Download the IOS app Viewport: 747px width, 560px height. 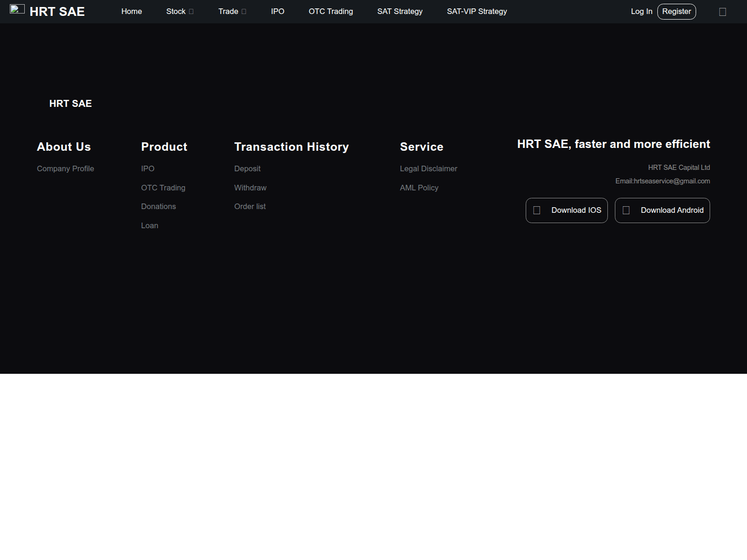point(567,210)
